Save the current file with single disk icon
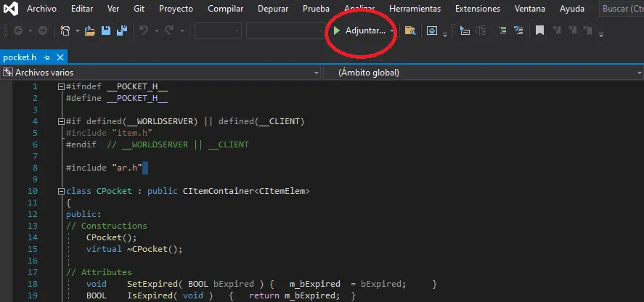The height and width of the screenshot is (302, 644). point(106,30)
